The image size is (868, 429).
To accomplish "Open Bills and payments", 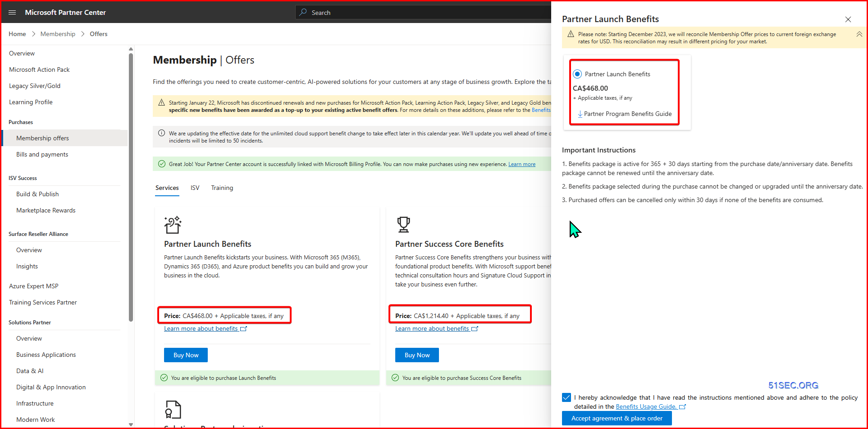I will 42,154.
